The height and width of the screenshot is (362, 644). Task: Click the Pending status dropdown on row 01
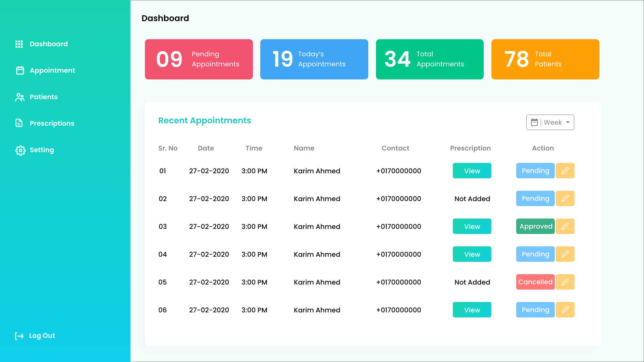tap(536, 171)
